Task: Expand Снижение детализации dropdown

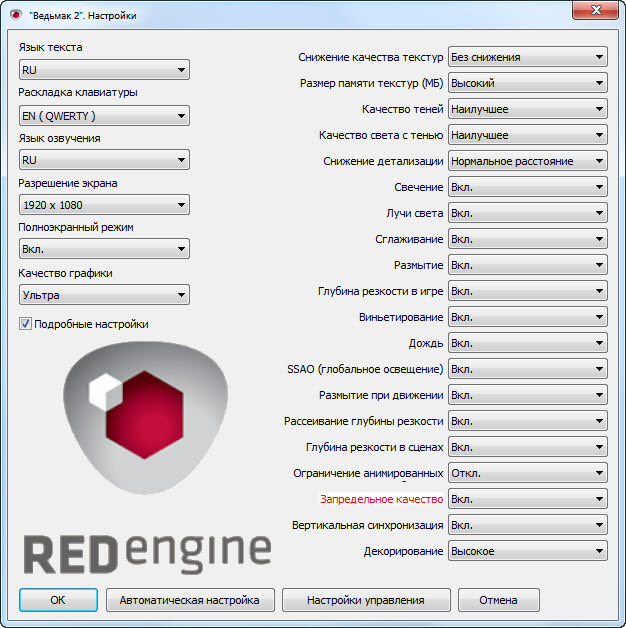Action: (527, 161)
